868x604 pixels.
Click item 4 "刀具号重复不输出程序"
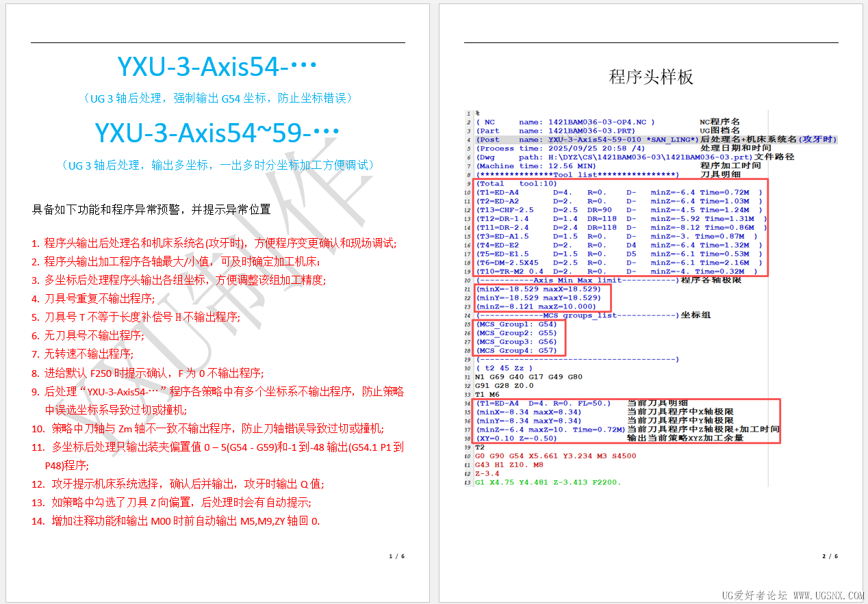[x=93, y=298]
